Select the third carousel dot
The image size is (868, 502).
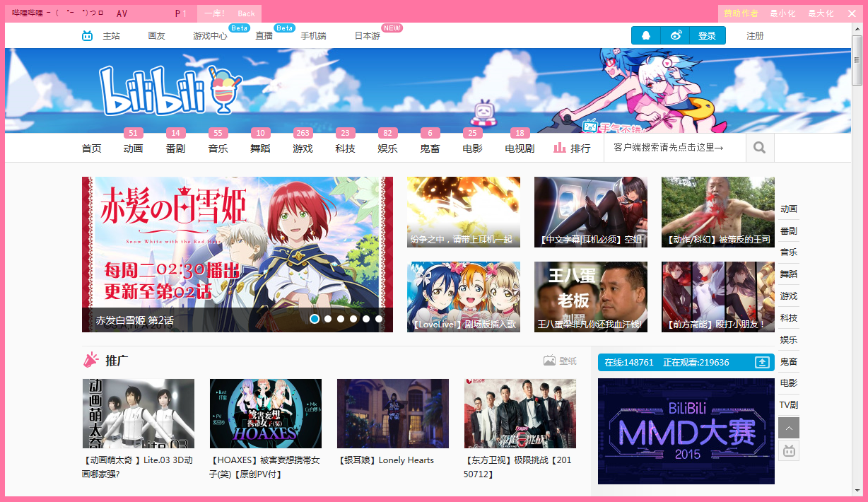(341, 319)
